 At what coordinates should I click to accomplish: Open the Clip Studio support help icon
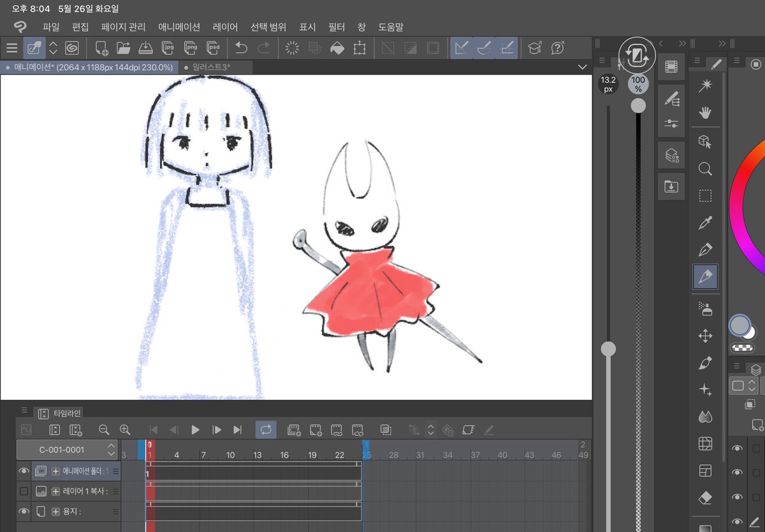[558, 48]
